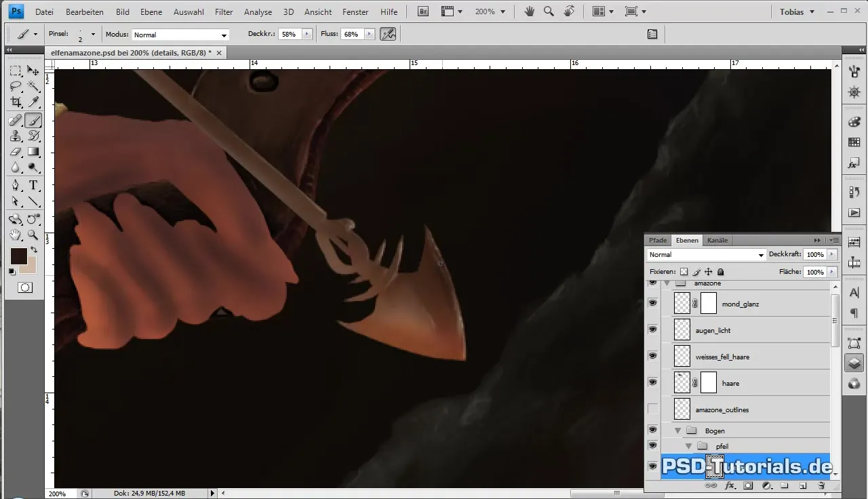The height and width of the screenshot is (499, 868).
Task: Switch to the Pfade tab
Action: coord(658,240)
